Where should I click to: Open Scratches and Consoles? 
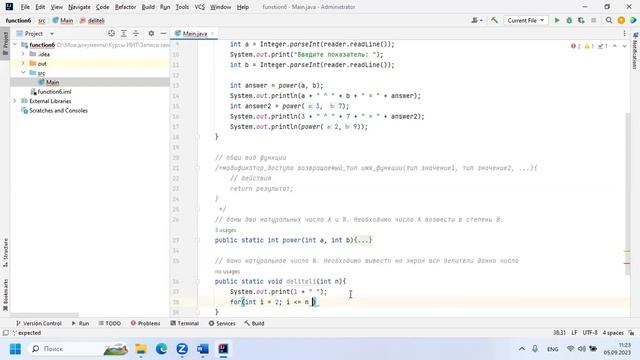coord(58,111)
